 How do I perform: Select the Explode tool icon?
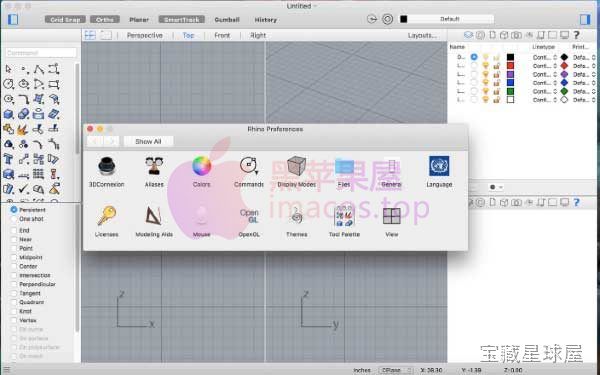(x=22, y=129)
